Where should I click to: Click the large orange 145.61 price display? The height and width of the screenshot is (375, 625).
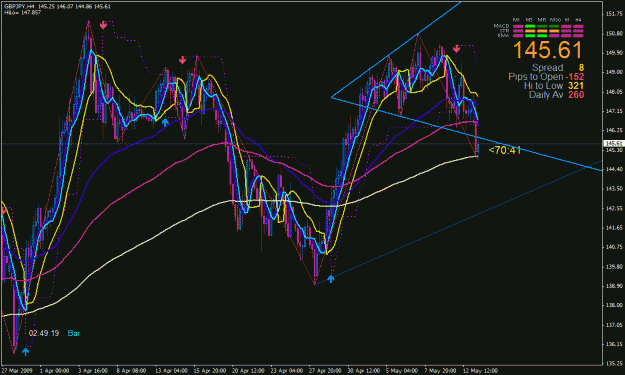548,50
